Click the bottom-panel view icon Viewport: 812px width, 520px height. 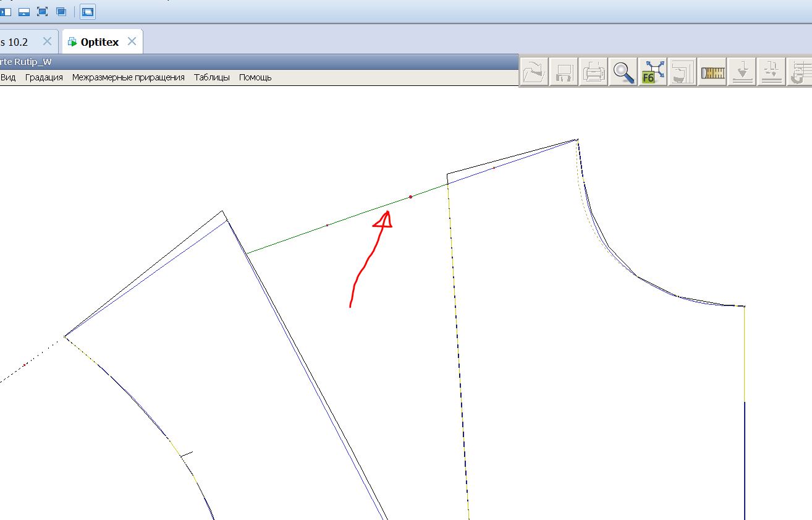coord(24,11)
